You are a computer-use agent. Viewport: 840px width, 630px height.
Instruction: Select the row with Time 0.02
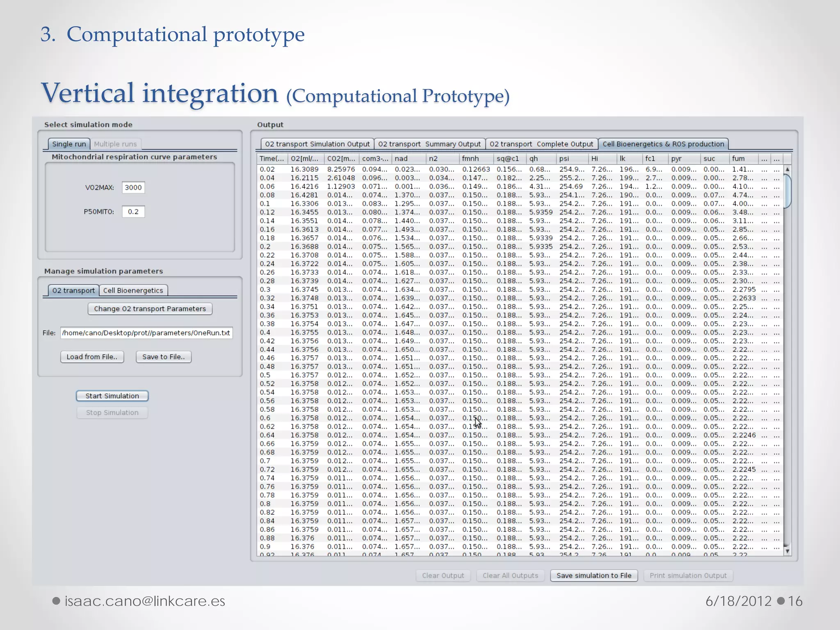click(520, 169)
